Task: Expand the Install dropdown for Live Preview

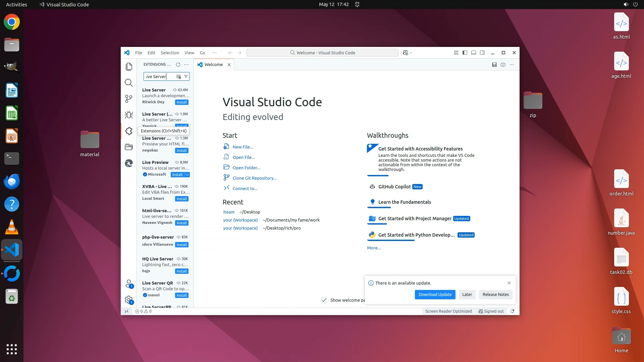Action: [187, 175]
